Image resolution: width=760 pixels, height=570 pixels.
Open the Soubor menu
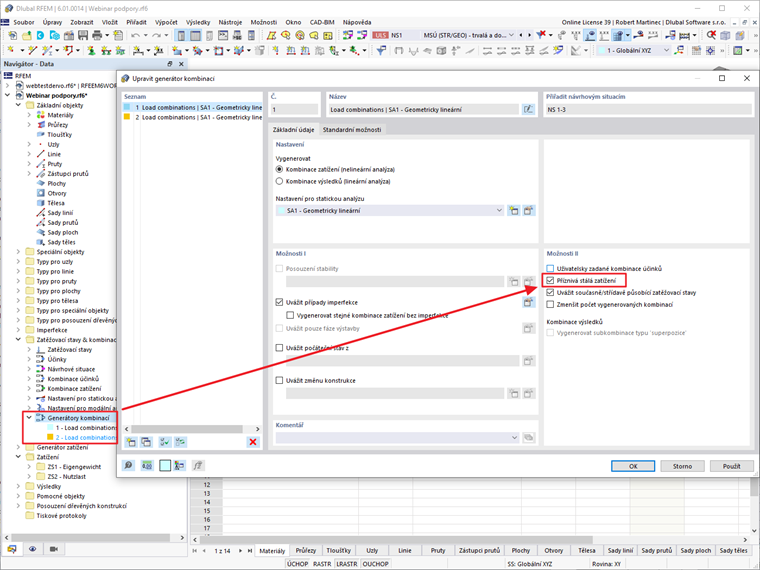click(24, 22)
